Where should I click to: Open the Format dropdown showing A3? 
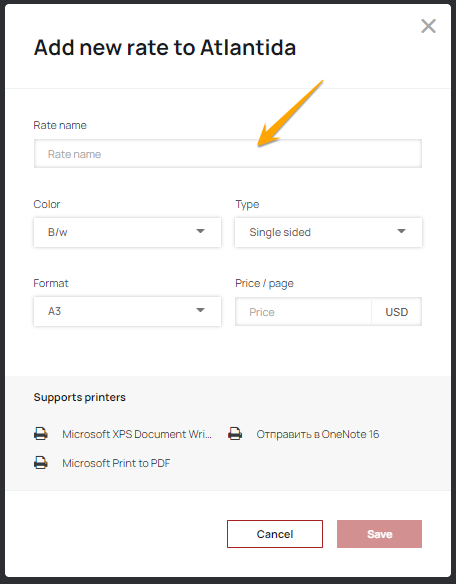tap(127, 311)
